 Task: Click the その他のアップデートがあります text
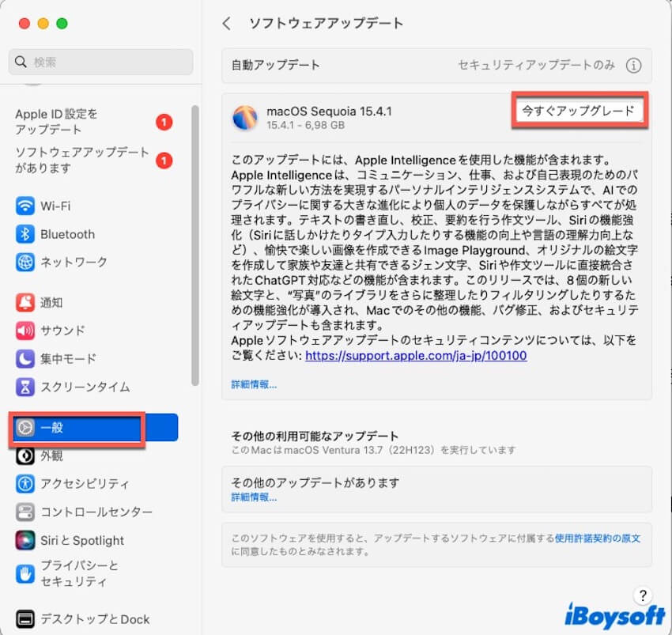(x=315, y=483)
